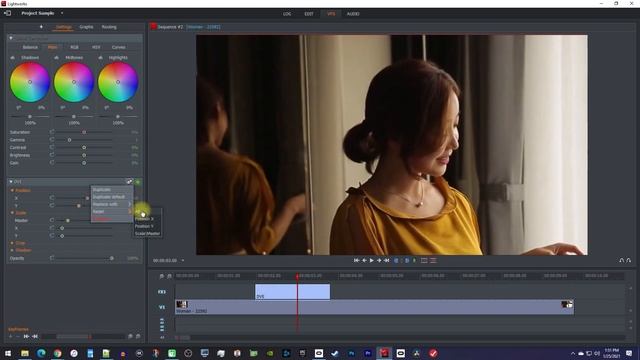Choose Duplicate default from context menu
Screen dimensions: 640x360
[111, 197]
